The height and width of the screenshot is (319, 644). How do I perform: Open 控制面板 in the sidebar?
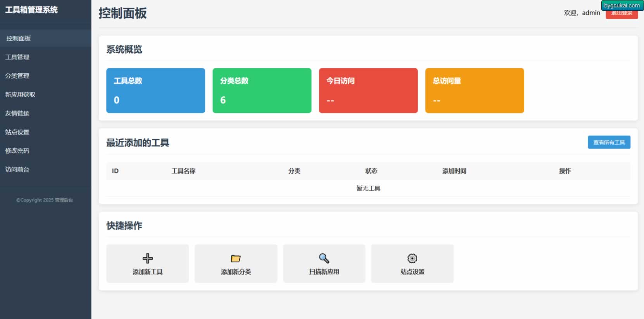(x=19, y=38)
